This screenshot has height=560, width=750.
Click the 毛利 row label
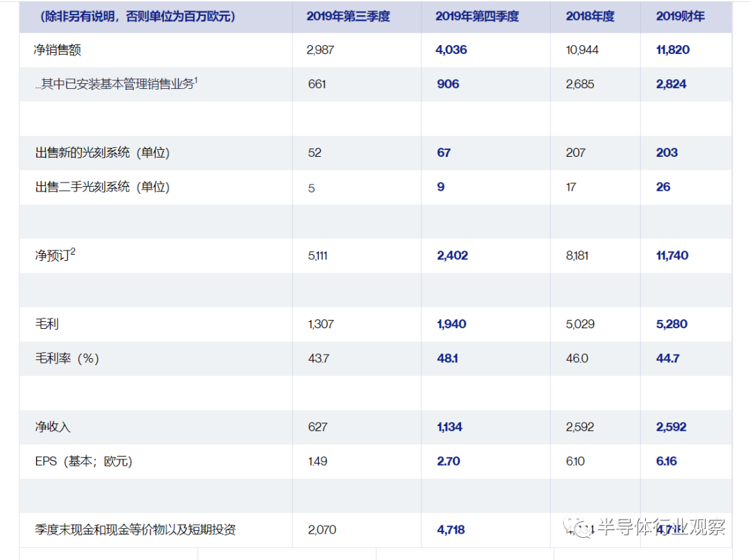[x=47, y=324]
